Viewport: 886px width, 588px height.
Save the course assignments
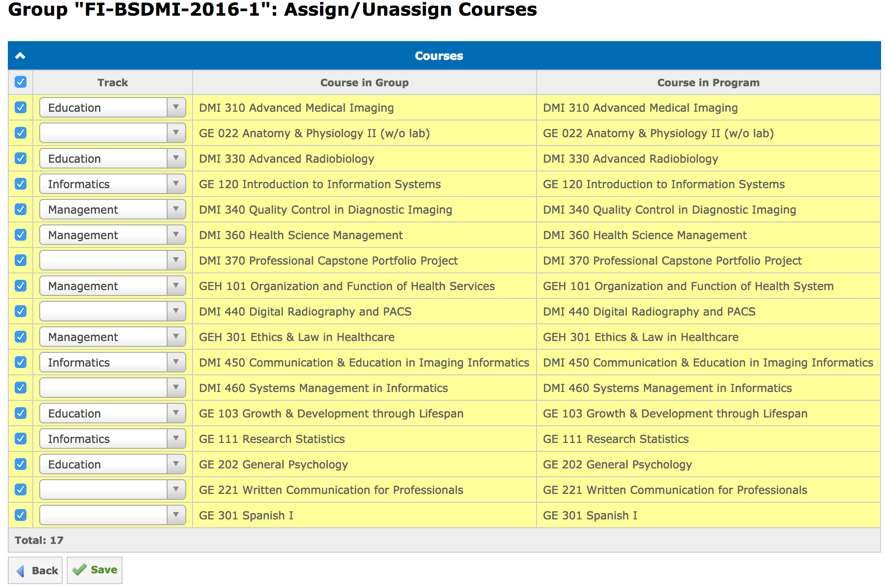click(x=95, y=570)
